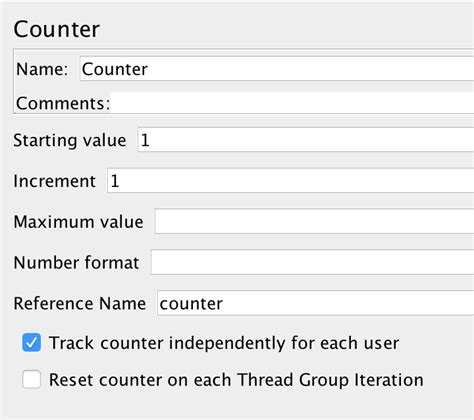474x420 pixels.
Task: Enable Reset counter on each Thread Group Iteration
Action: pos(32,379)
